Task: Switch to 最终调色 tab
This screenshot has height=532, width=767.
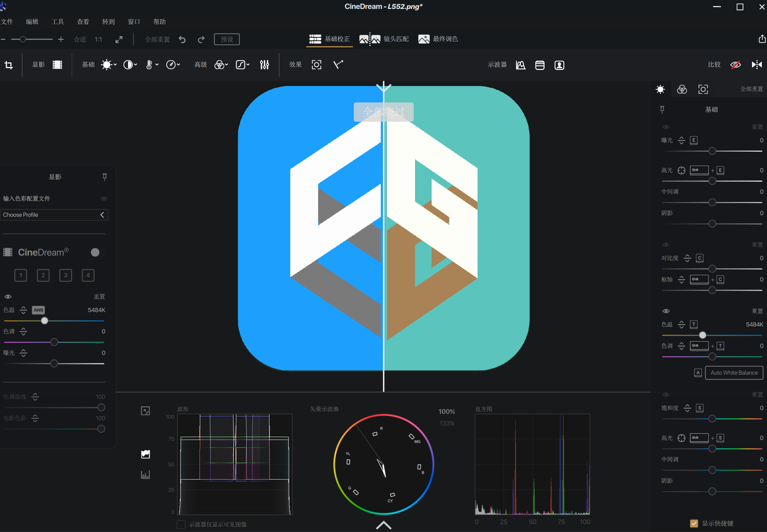Action: [x=438, y=39]
